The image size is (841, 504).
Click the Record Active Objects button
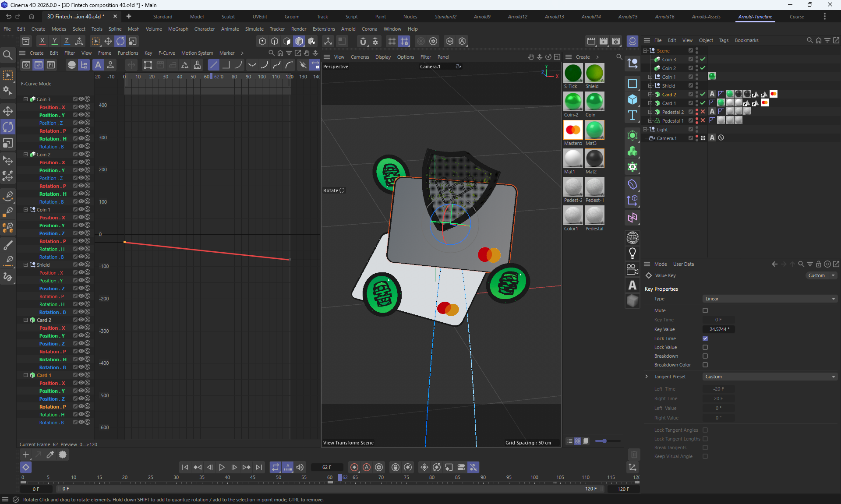pyautogui.click(x=354, y=467)
